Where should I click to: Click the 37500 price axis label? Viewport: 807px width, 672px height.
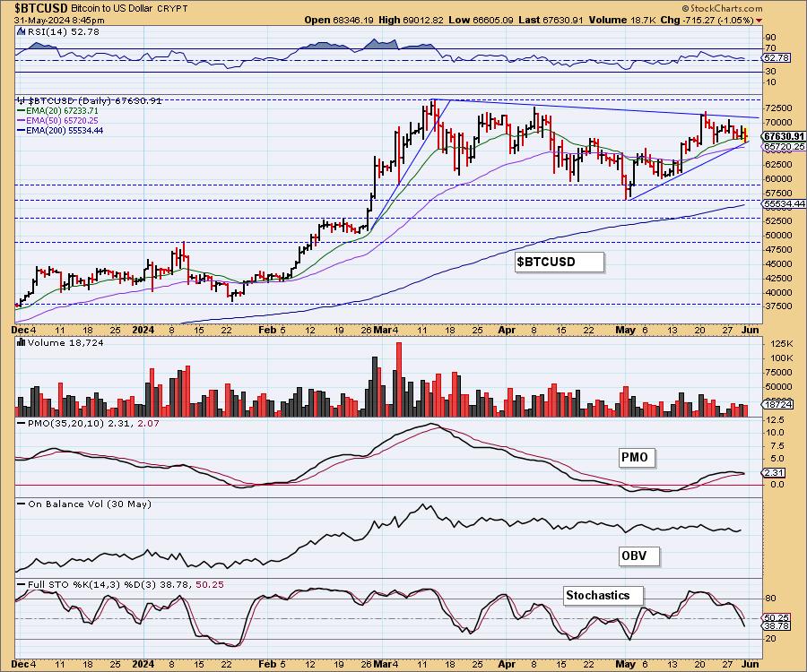(x=778, y=306)
